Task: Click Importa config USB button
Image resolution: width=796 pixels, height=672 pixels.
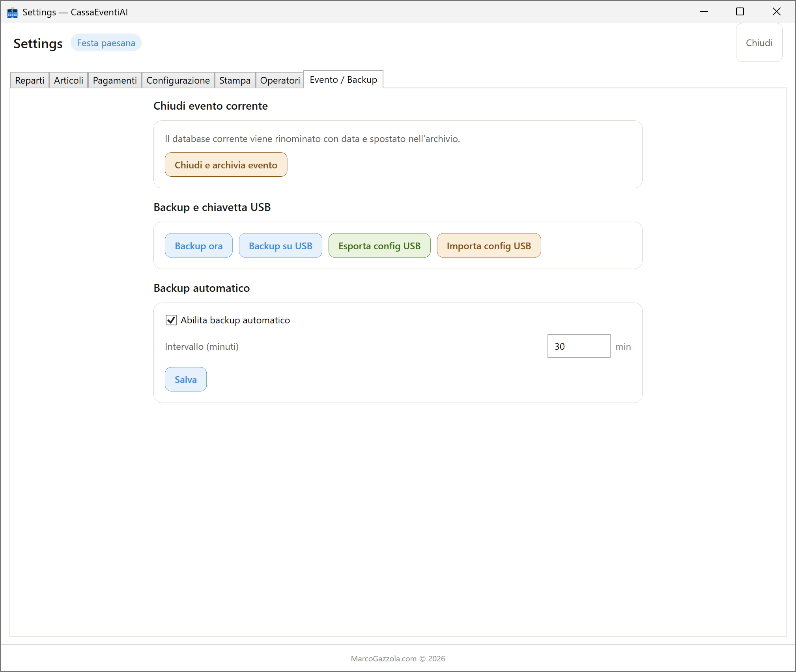Action: (x=489, y=245)
